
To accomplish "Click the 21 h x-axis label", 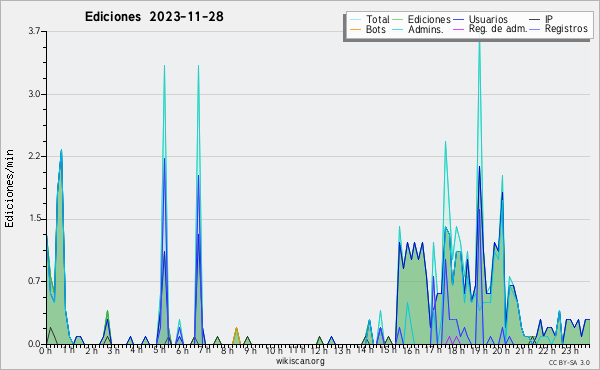I will [524, 351].
